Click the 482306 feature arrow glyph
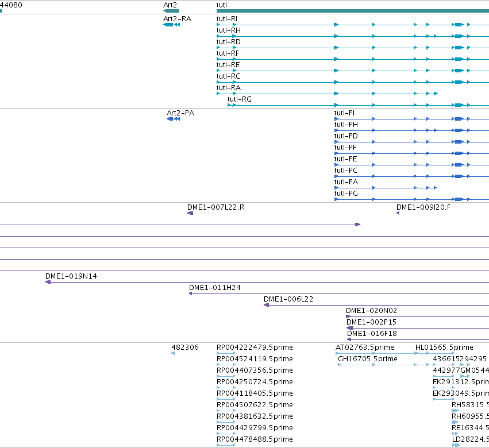Image resolution: width=489 pixels, height=448 pixels. tap(173, 354)
